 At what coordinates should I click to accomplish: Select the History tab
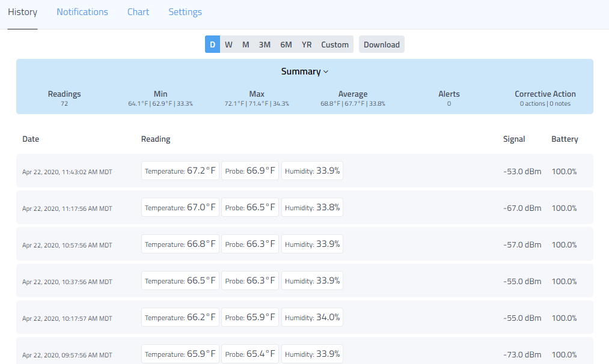22,12
